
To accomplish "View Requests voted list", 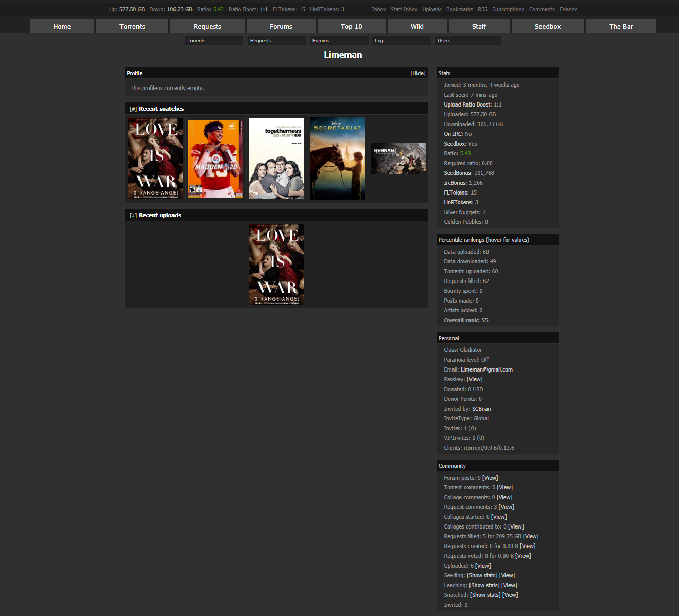I will (523, 556).
